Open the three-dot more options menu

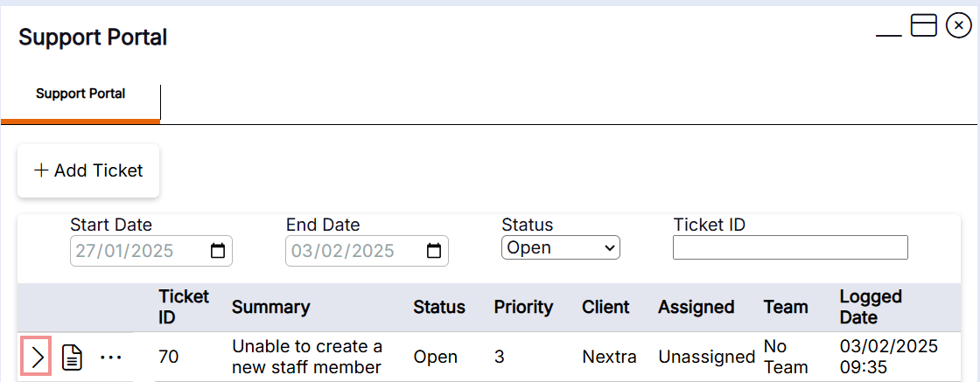111,358
